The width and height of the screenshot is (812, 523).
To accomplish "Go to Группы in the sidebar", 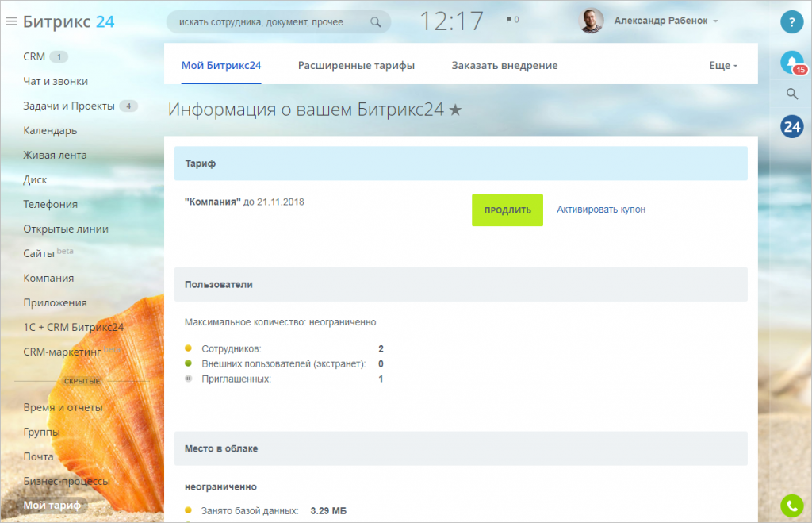I will point(41,432).
